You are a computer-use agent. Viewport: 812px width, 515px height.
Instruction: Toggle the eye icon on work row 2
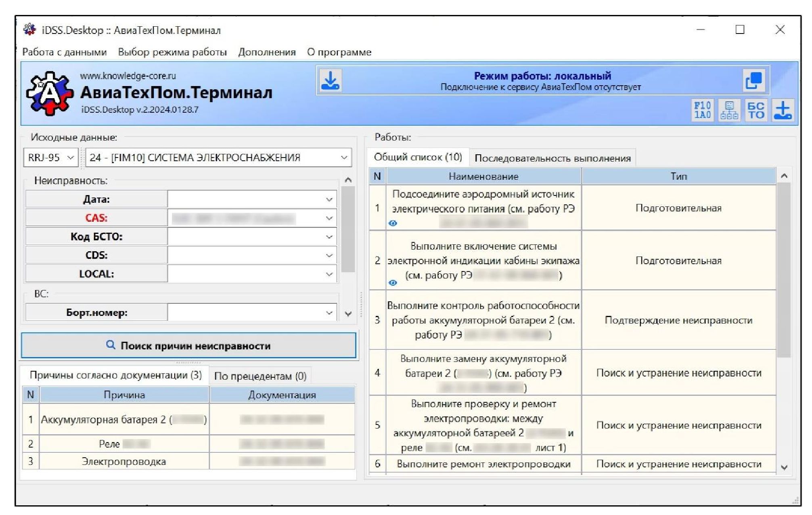click(393, 283)
